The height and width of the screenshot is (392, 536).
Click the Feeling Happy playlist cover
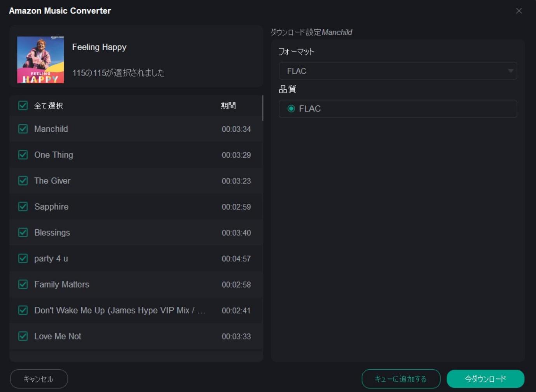[x=40, y=59]
